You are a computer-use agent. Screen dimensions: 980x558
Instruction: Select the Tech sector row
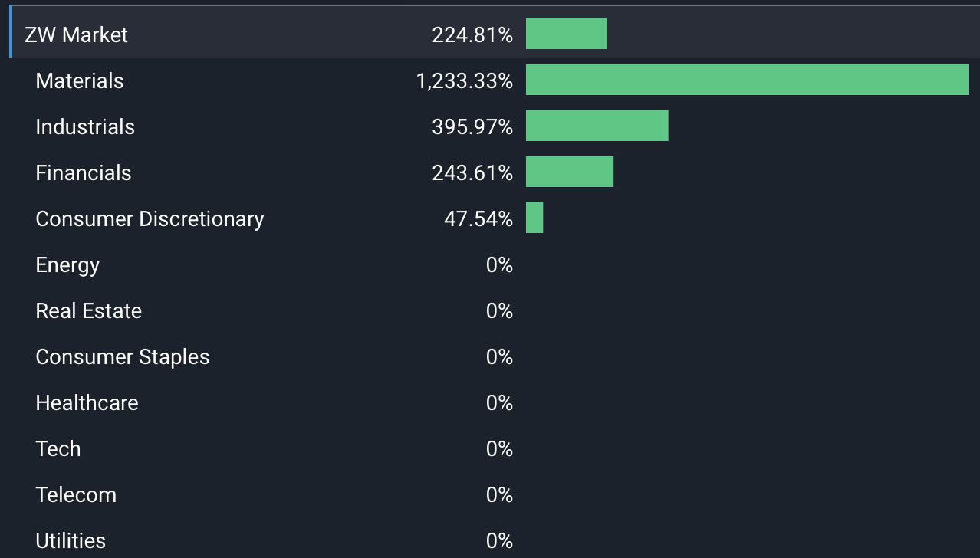58,448
